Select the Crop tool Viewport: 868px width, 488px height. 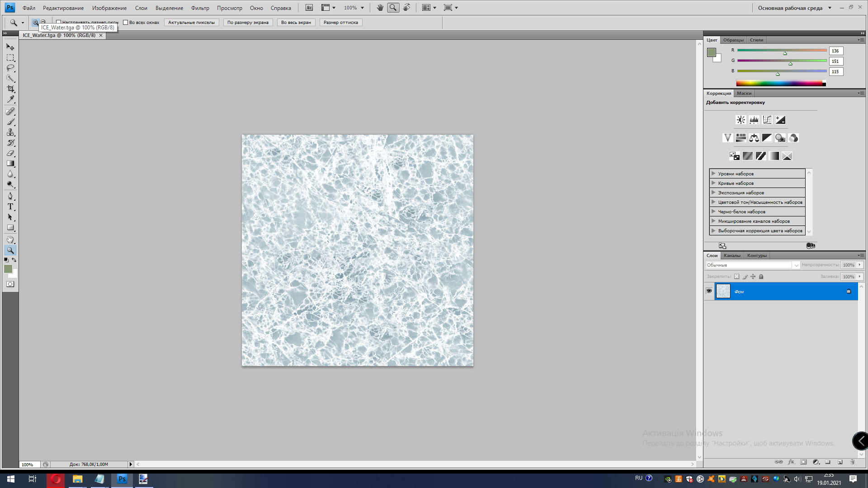click(x=10, y=89)
